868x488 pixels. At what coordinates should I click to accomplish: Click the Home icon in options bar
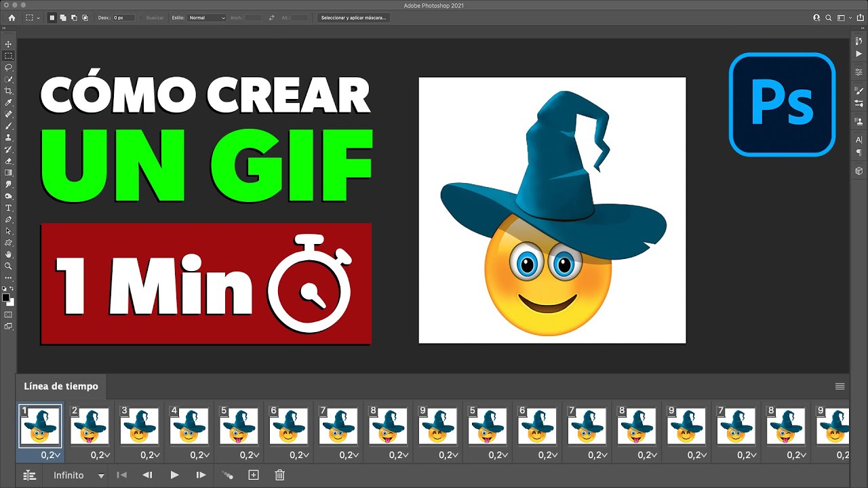point(12,18)
